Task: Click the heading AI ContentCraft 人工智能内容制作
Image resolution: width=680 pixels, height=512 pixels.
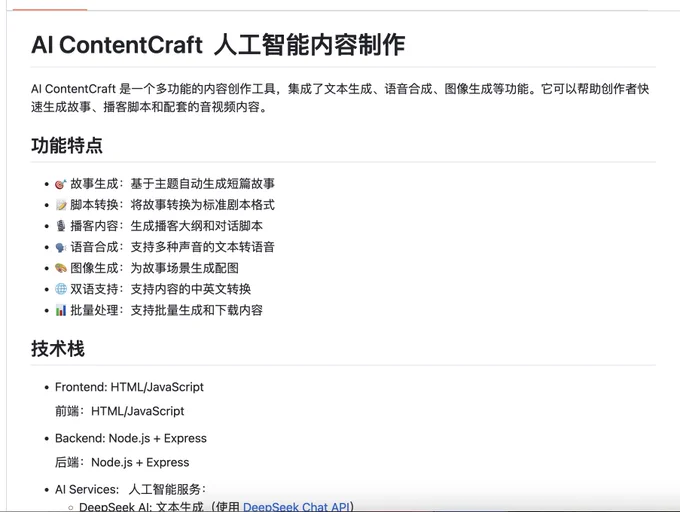Action: (218, 45)
